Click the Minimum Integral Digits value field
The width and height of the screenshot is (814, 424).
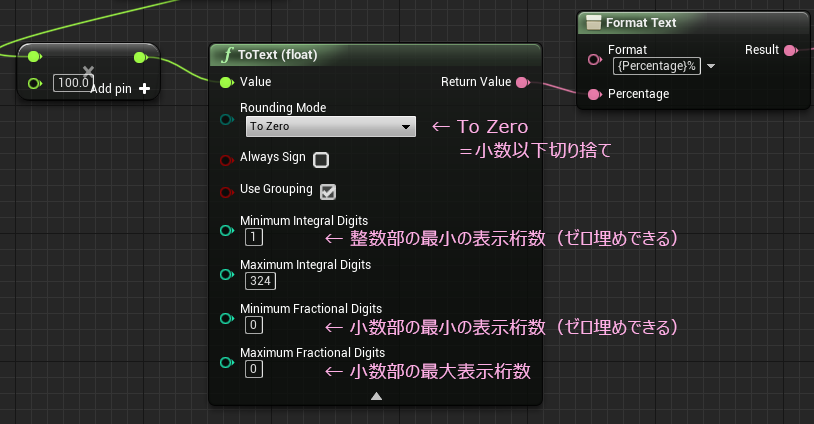(254, 238)
